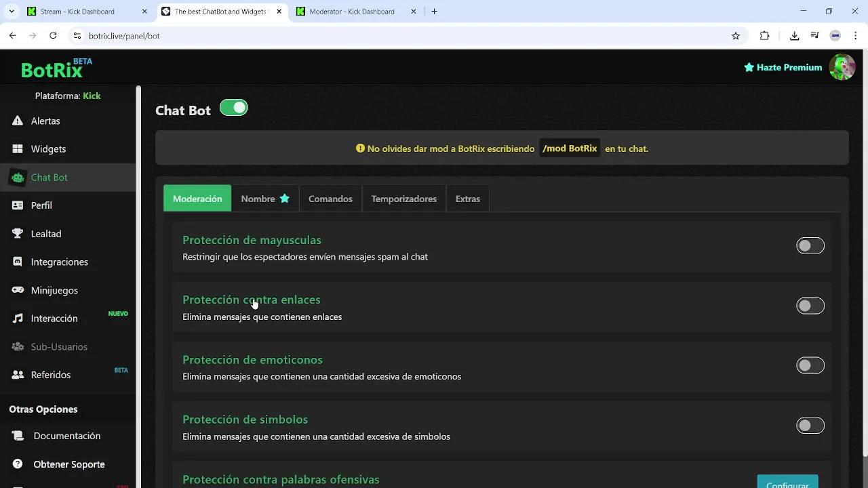
Task: Reload the page with the refresh icon
Action: pyautogui.click(x=53, y=36)
